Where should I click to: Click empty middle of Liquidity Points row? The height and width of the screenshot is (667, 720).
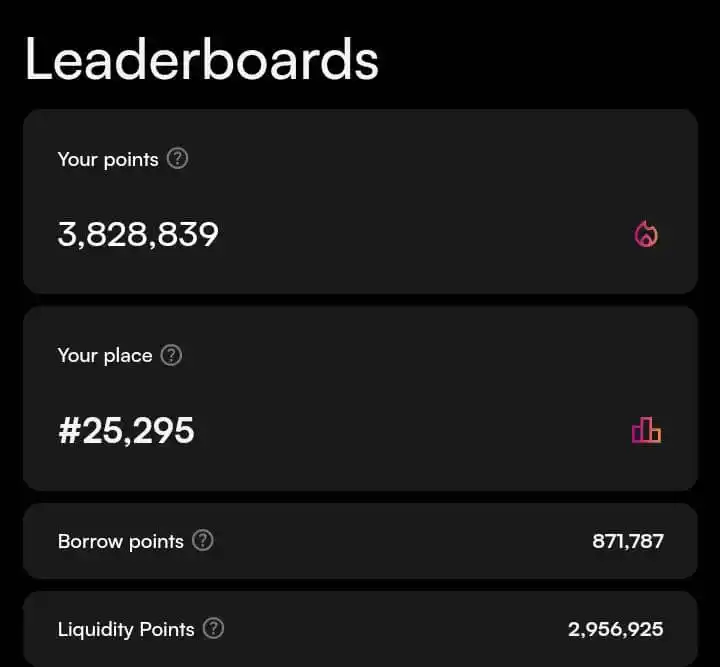point(400,630)
